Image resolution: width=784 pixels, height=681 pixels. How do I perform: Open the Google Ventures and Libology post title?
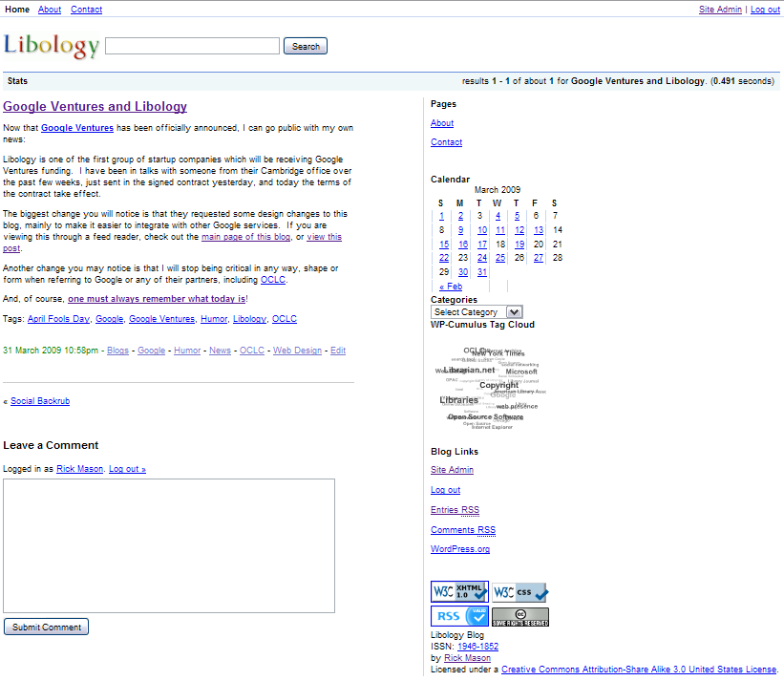point(95,107)
